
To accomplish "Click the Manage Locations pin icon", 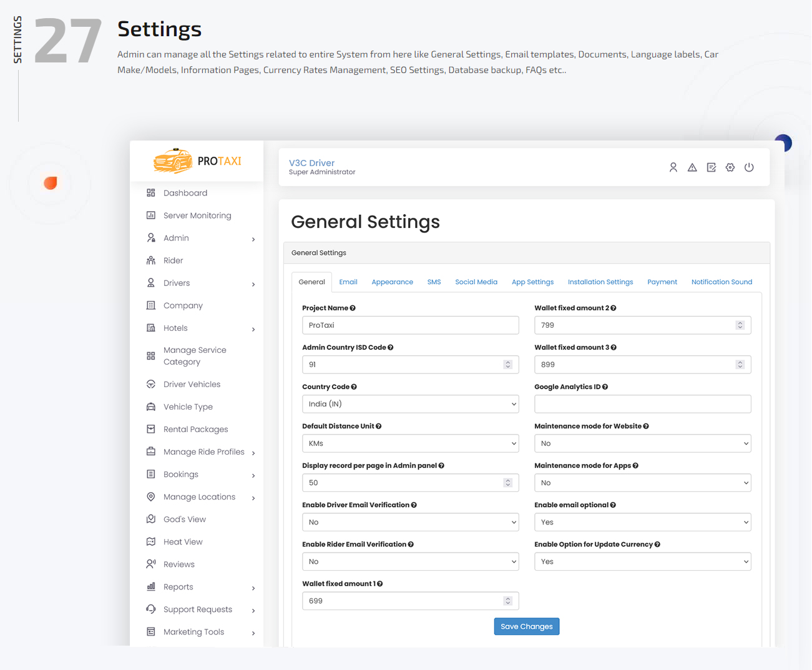I will (151, 496).
